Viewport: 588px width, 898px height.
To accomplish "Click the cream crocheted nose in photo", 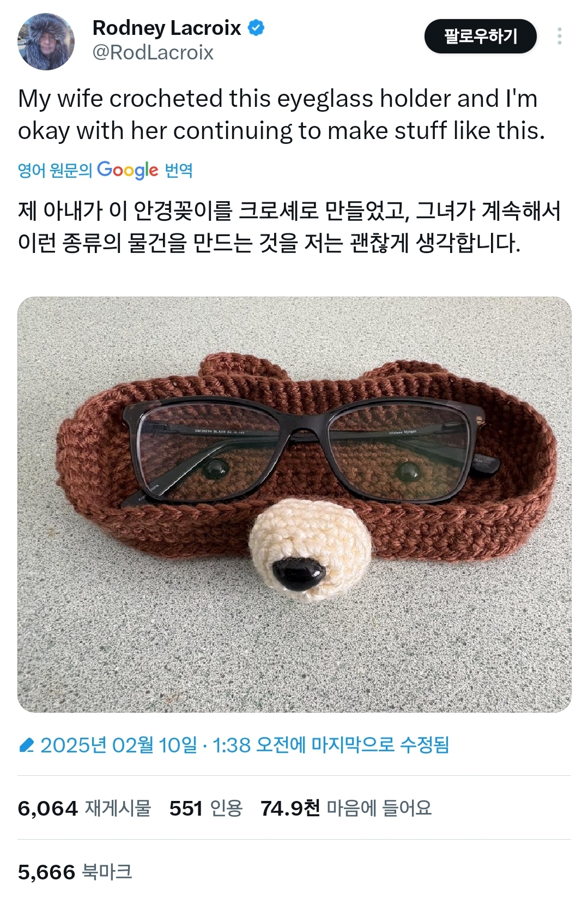I will pos(311,551).
